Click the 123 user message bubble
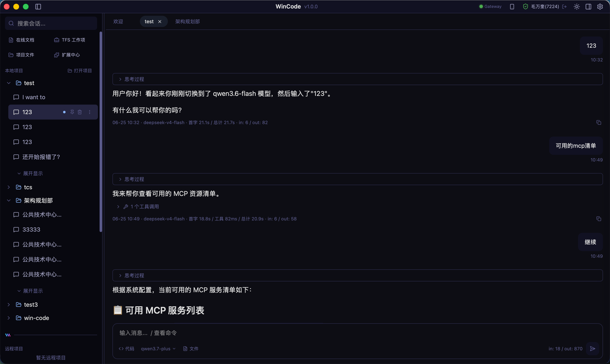The width and height of the screenshot is (610, 364). click(591, 46)
